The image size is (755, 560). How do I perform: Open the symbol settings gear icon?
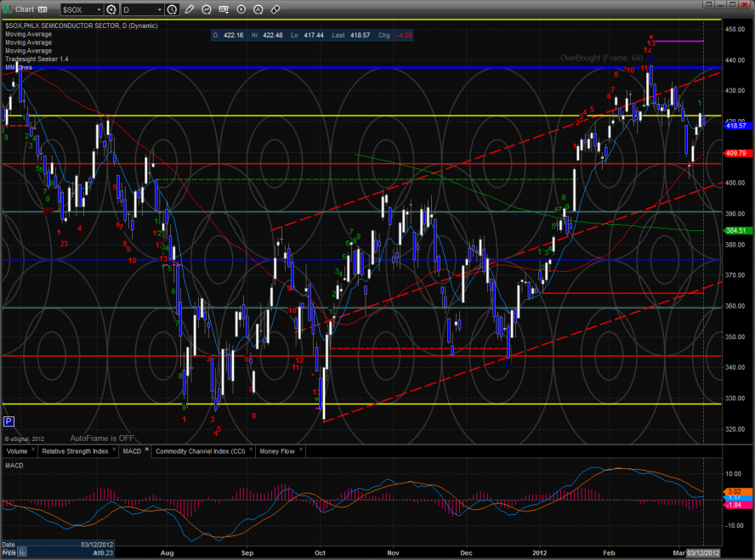point(111,9)
